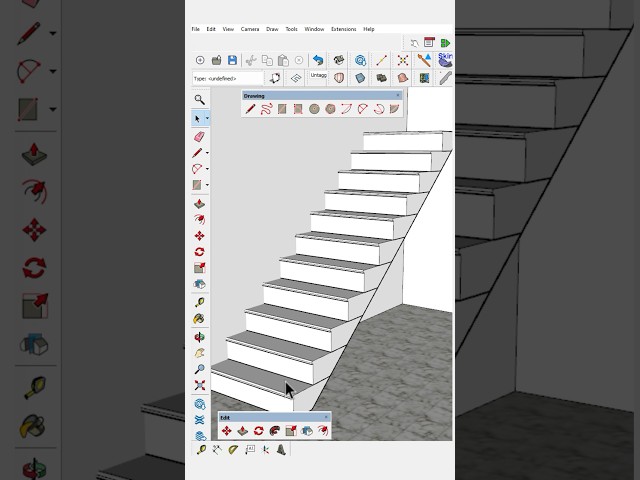Select the Push/Pull tool in left toolbar
Image resolution: width=640 pixels, height=480 pixels.
[x=199, y=203]
